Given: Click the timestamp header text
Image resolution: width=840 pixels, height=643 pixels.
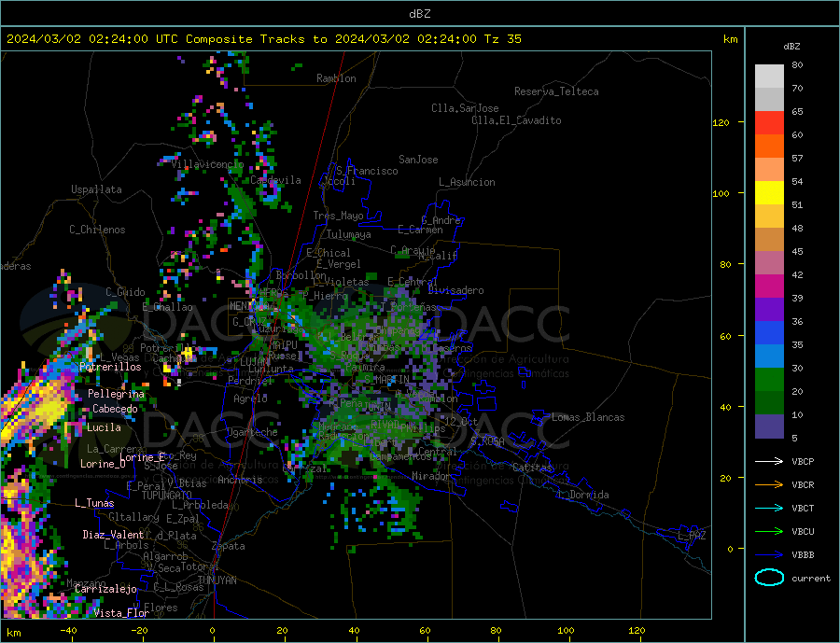Looking at the screenshot, I should pos(263,39).
